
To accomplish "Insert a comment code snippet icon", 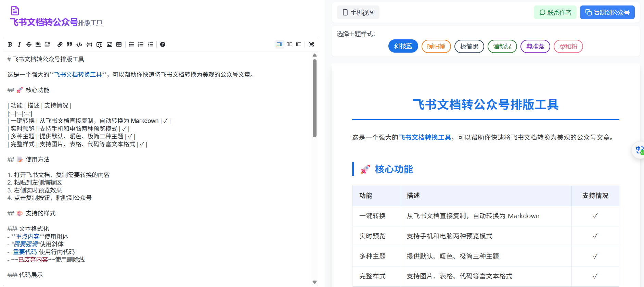I will pyautogui.click(x=100, y=45).
